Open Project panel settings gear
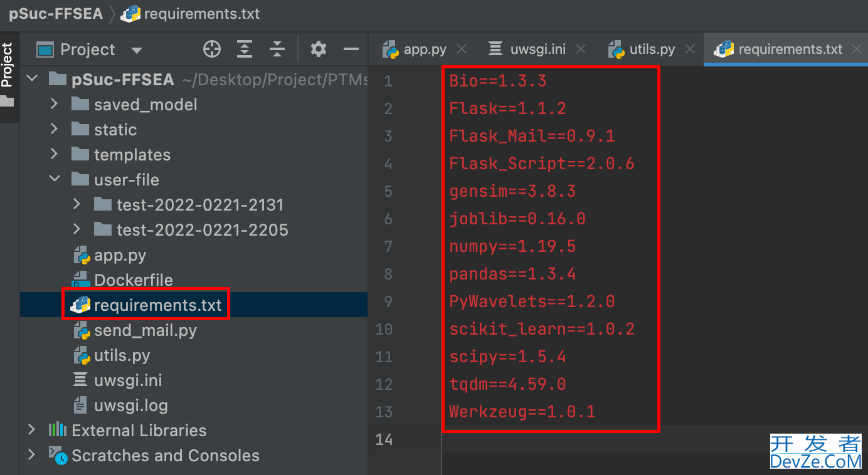Image resolution: width=868 pixels, height=475 pixels. click(319, 49)
